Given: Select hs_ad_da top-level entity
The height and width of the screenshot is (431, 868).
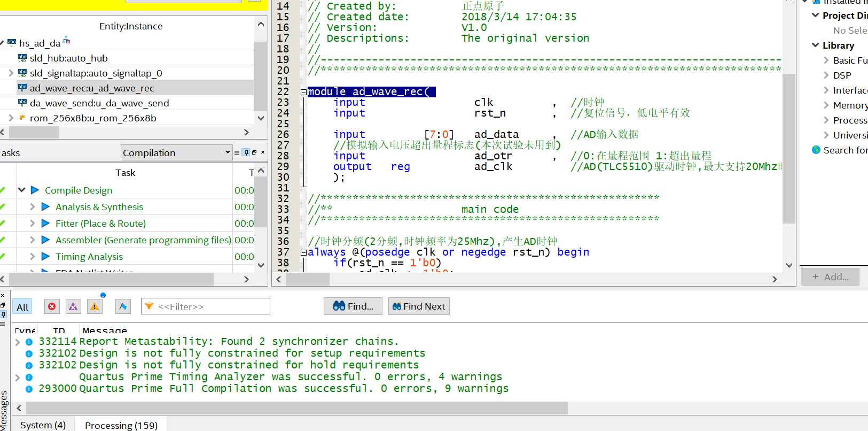Looking at the screenshot, I should (40, 43).
